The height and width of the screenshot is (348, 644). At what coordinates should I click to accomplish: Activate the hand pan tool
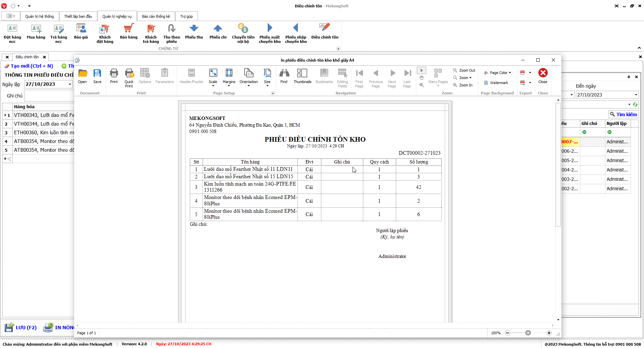click(x=422, y=78)
